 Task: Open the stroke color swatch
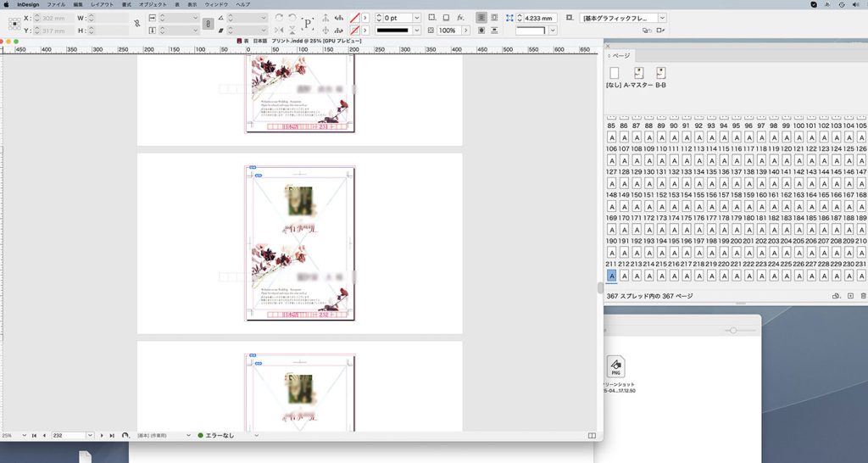tap(355, 31)
